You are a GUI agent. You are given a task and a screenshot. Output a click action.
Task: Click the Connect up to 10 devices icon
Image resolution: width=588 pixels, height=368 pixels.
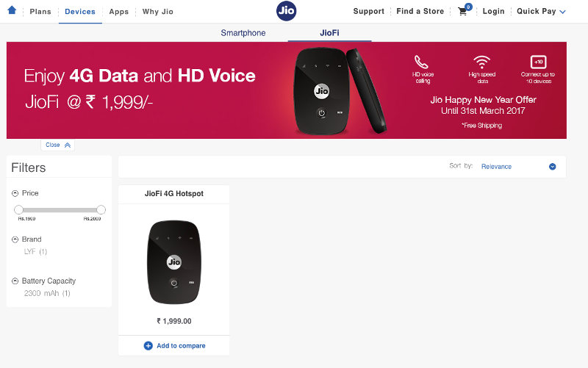click(x=538, y=62)
